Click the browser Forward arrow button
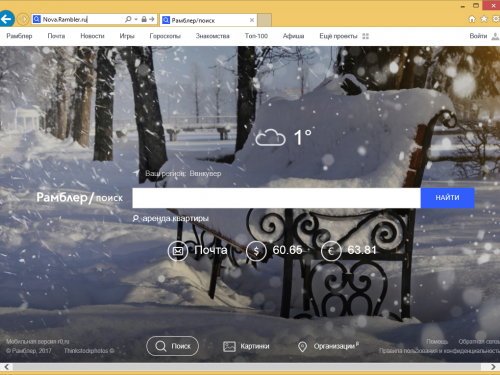This screenshot has width=500, height=375. [23, 19]
